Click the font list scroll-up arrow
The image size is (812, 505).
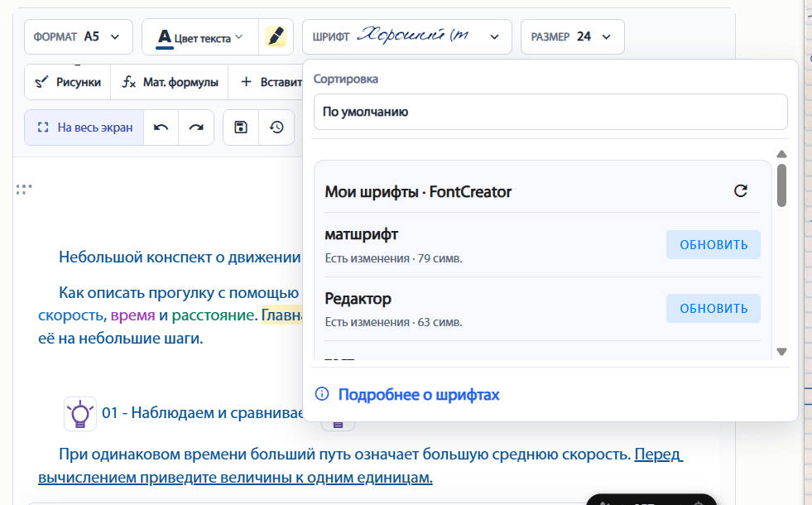coord(781,154)
